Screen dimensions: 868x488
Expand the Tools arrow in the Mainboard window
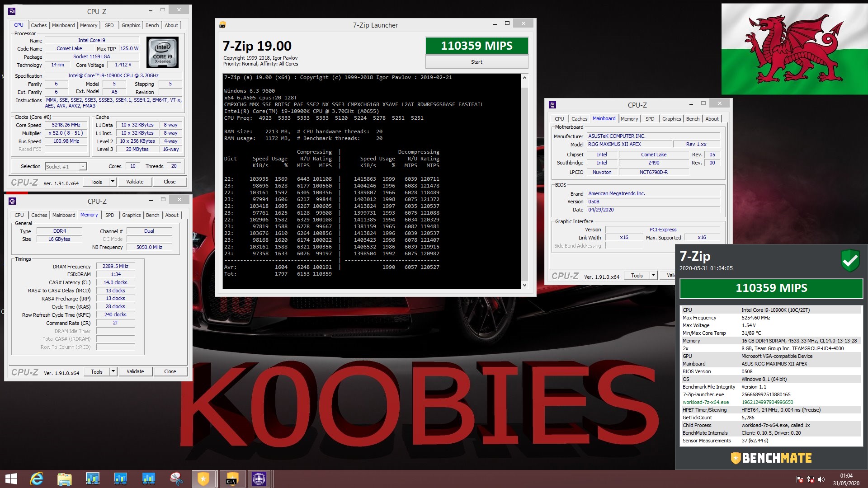[653, 275]
